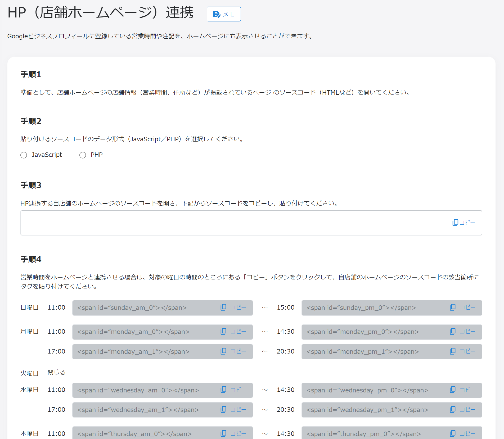Copy the wednesday_am_1 span tag

pos(233,410)
